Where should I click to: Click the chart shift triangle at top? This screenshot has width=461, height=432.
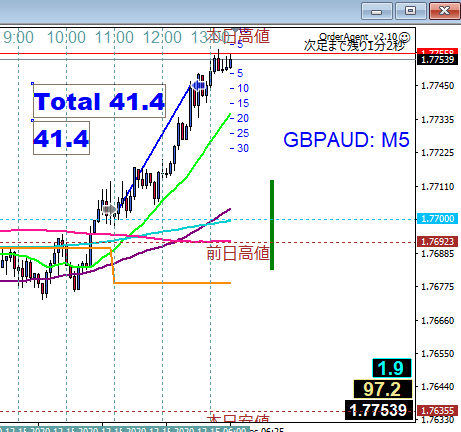235,30
